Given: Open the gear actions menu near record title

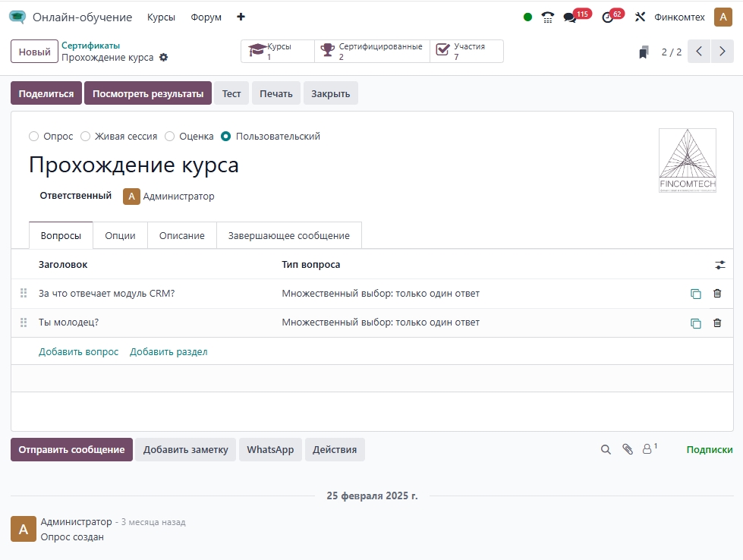Looking at the screenshot, I should coord(163,58).
